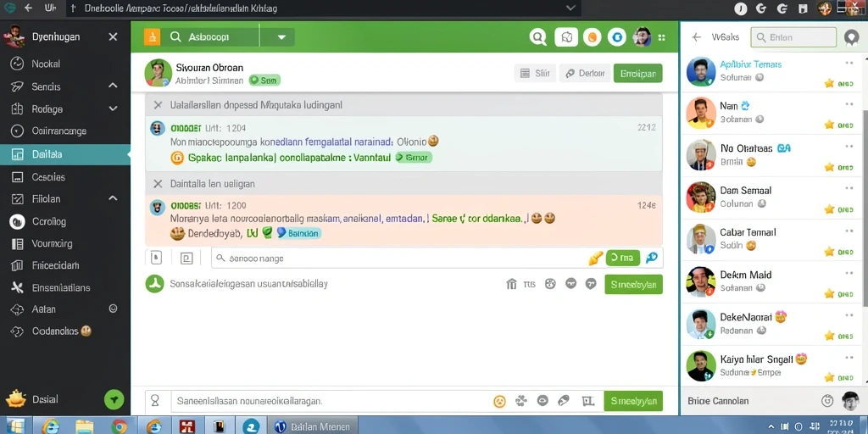868x434 pixels.
Task: Expand the Rodage sidebar section
Action: (x=113, y=108)
